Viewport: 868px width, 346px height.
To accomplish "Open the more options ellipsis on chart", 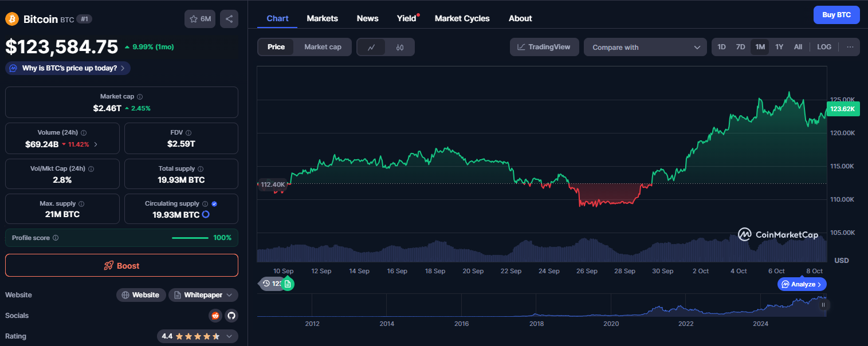I will click(x=850, y=47).
